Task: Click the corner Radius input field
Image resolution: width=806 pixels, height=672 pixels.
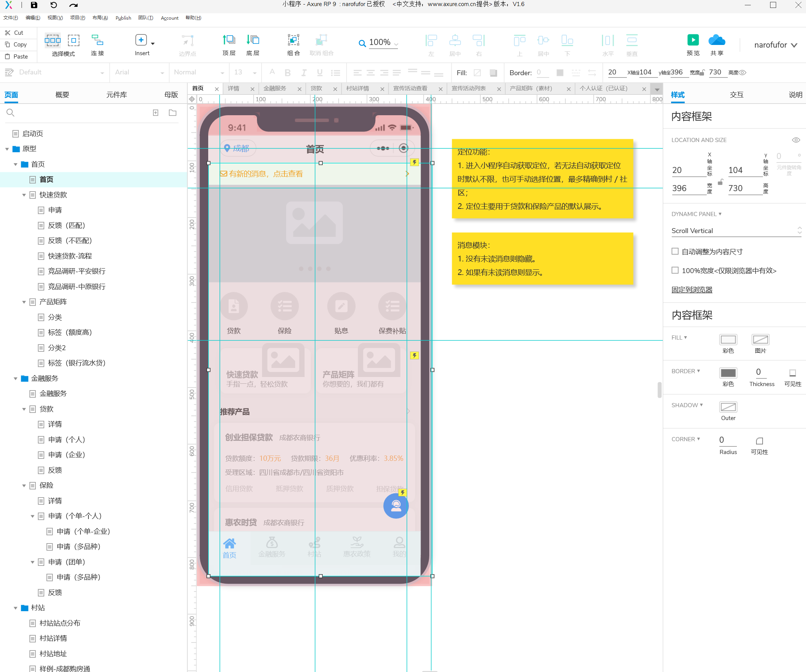Action: [x=727, y=440]
